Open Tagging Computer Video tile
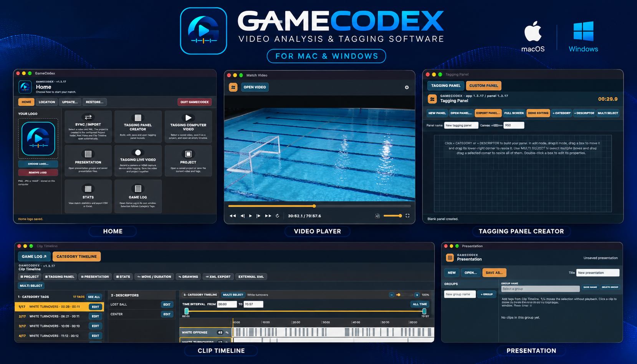 188,126
